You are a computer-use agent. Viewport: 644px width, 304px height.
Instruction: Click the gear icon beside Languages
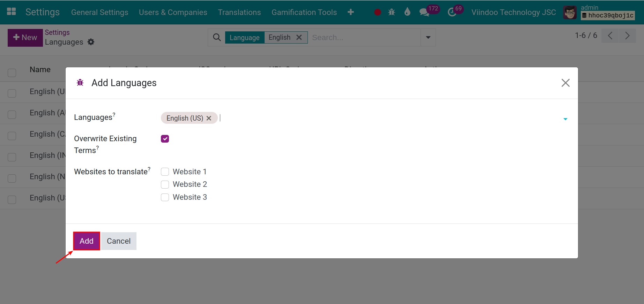pyautogui.click(x=91, y=42)
